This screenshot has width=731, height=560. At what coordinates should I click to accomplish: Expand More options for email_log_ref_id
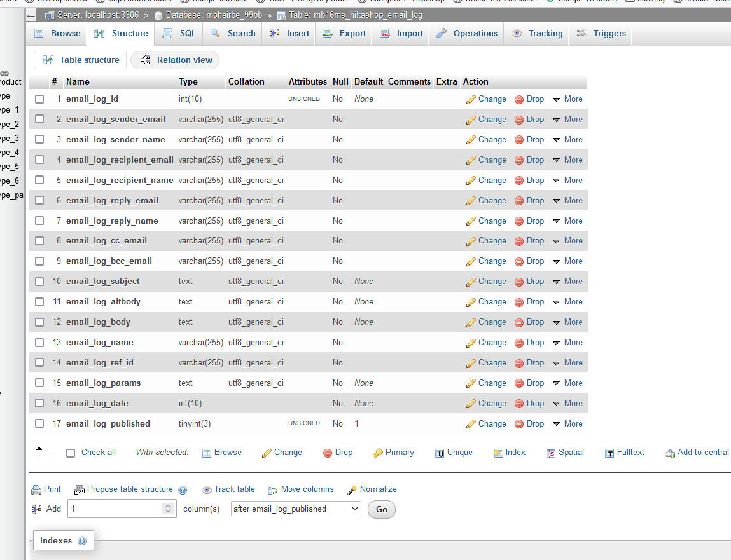click(x=567, y=362)
